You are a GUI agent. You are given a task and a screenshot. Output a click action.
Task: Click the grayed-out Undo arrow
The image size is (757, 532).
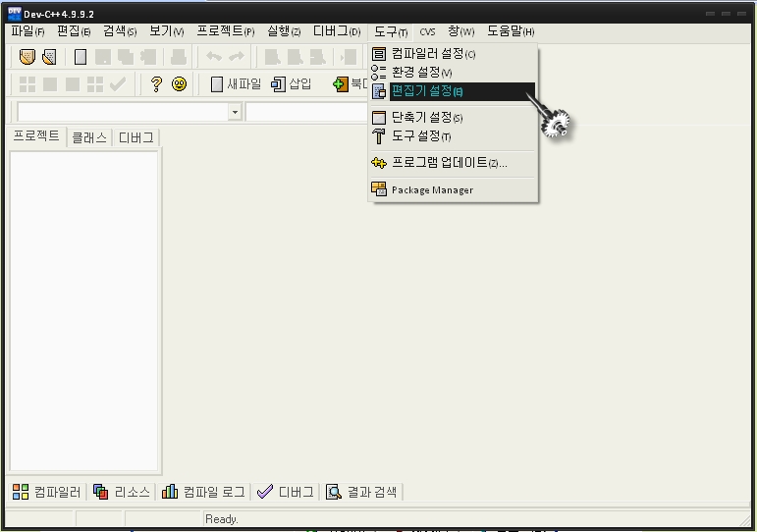pos(214,57)
